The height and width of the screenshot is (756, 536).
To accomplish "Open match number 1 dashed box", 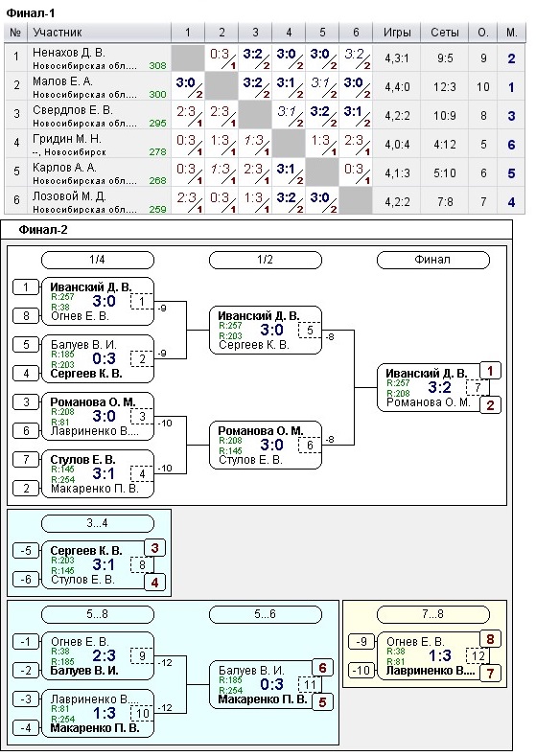I will (x=141, y=302).
